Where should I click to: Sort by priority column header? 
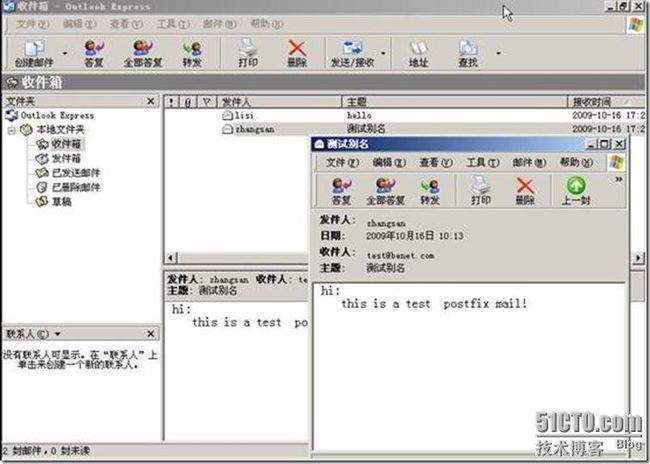[x=172, y=102]
